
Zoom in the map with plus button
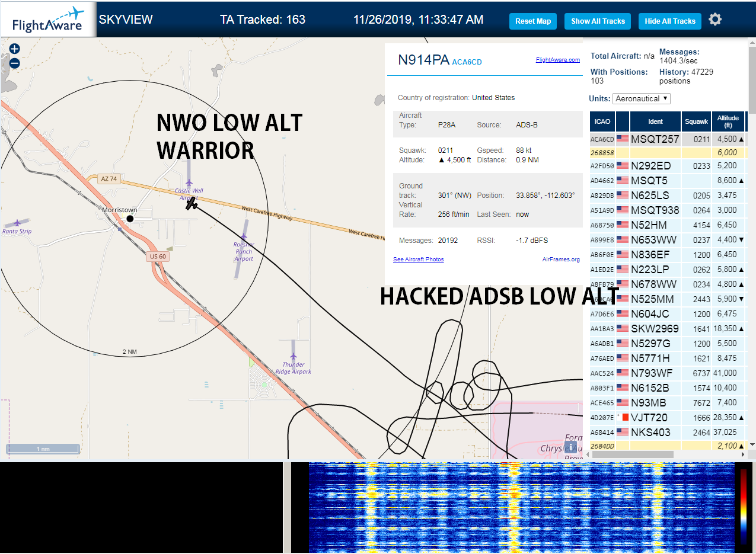pyautogui.click(x=15, y=49)
